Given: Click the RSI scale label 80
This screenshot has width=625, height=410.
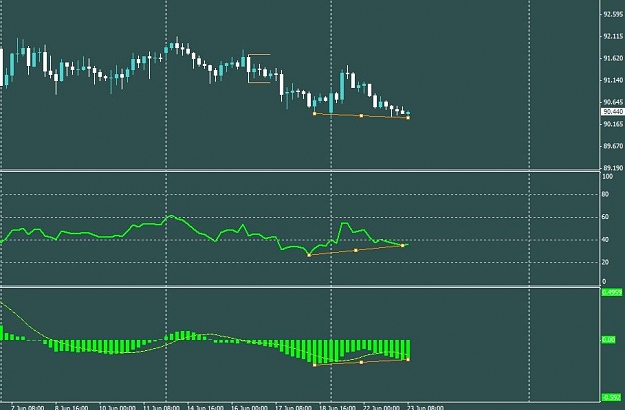Looking at the screenshot, I should [605, 194].
